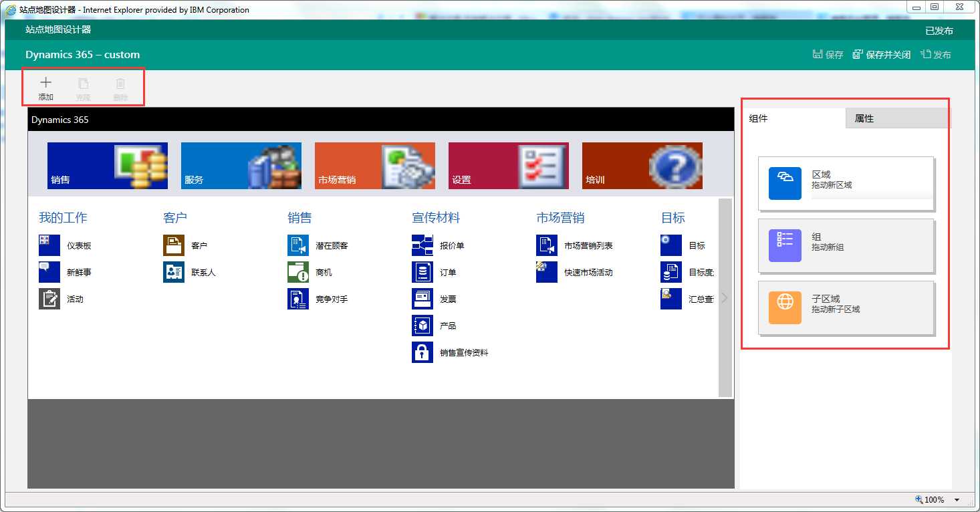Click the 已发布 status text

point(939,31)
